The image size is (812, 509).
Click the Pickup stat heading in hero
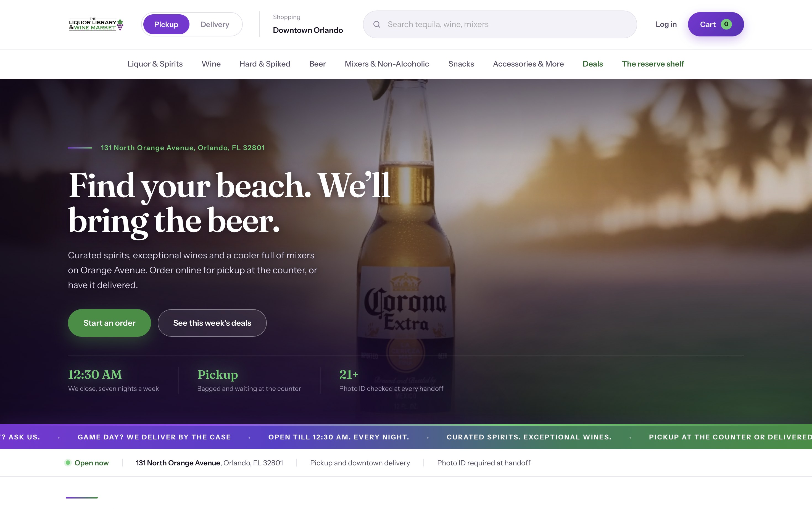coord(218,374)
